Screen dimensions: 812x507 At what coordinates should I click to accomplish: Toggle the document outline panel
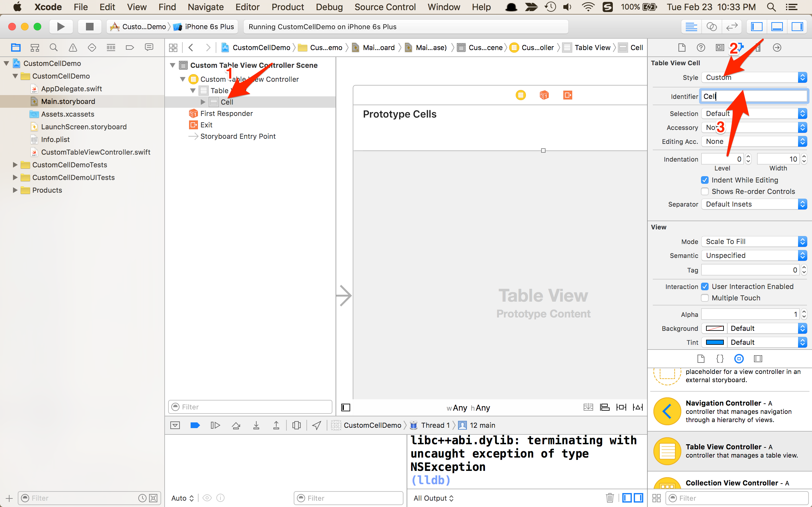(x=346, y=408)
